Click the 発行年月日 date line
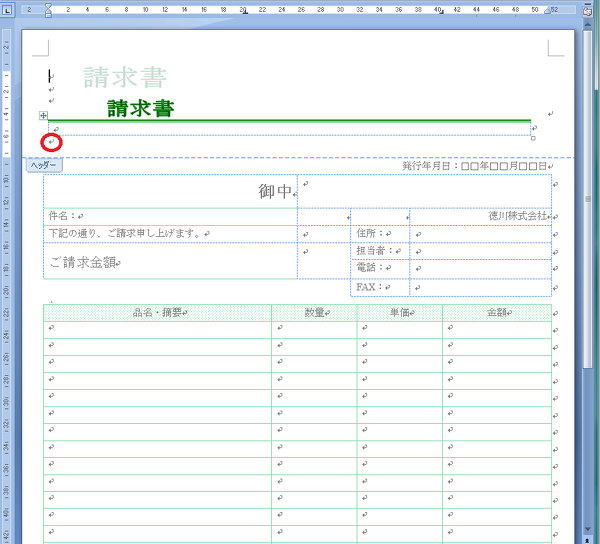Screen dimensions: 600x544 474,166
